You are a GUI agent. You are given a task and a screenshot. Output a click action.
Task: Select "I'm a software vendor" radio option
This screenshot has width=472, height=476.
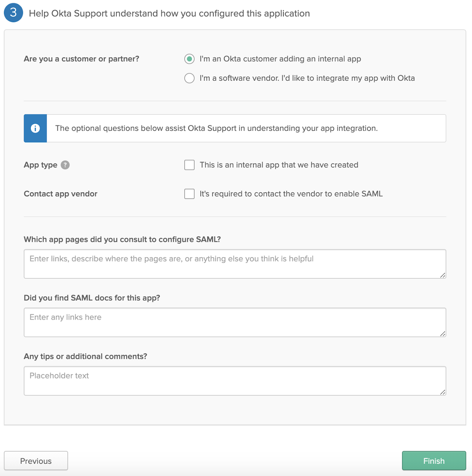point(189,78)
